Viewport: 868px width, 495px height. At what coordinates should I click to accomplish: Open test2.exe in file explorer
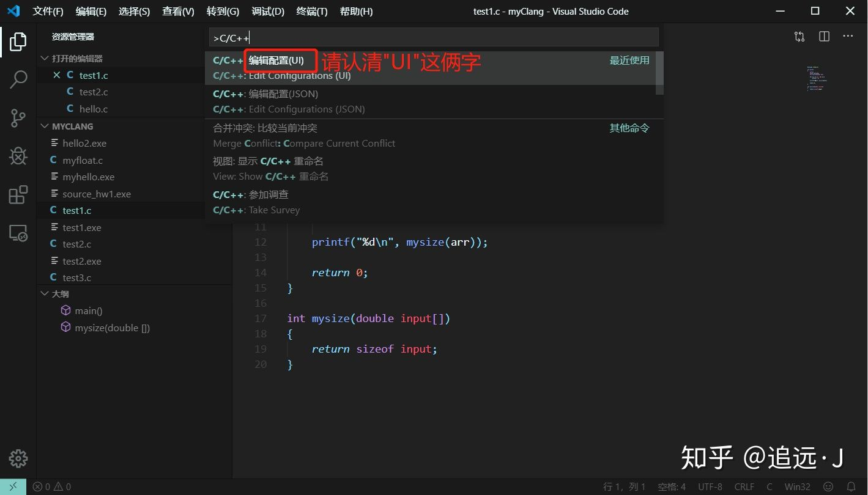coord(82,261)
